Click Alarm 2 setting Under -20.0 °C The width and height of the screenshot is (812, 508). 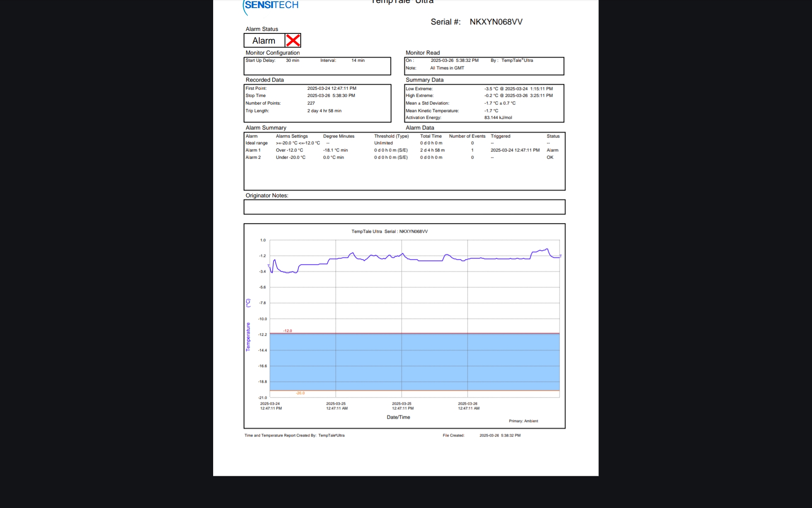[291, 157]
